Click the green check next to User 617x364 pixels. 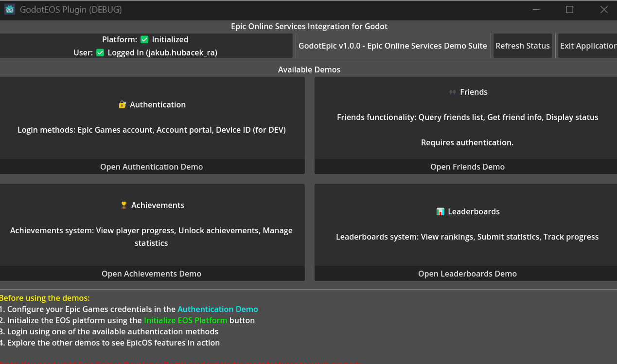[x=100, y=52]
